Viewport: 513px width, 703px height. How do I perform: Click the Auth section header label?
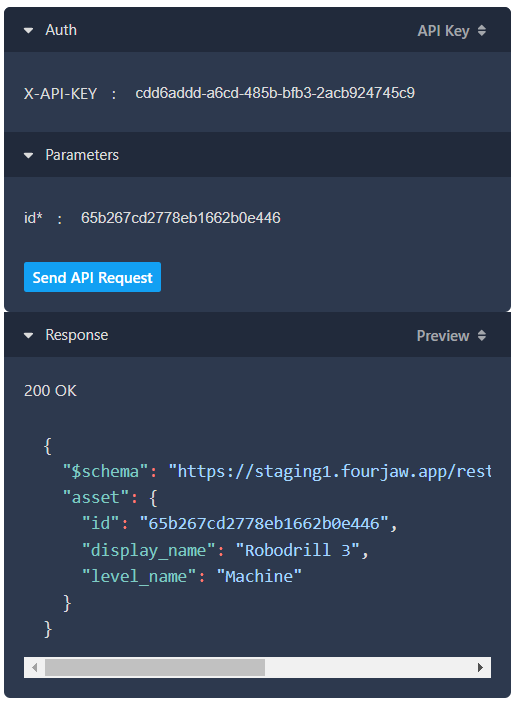tap(61, 30)
